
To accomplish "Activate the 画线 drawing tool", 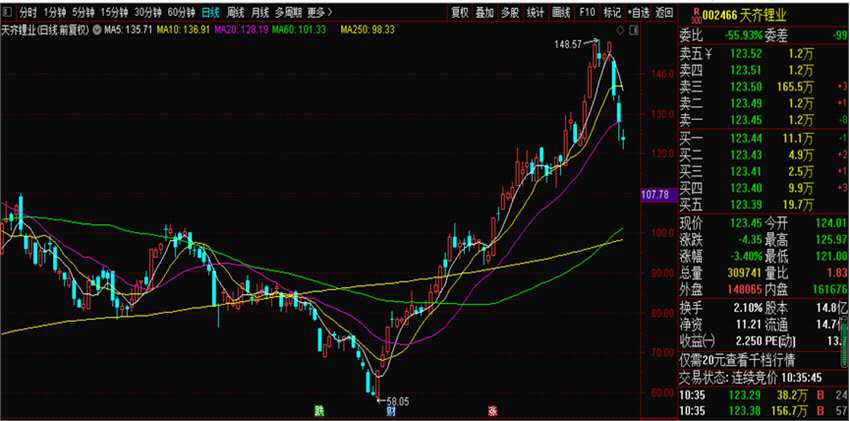I will tap(561, 12).
